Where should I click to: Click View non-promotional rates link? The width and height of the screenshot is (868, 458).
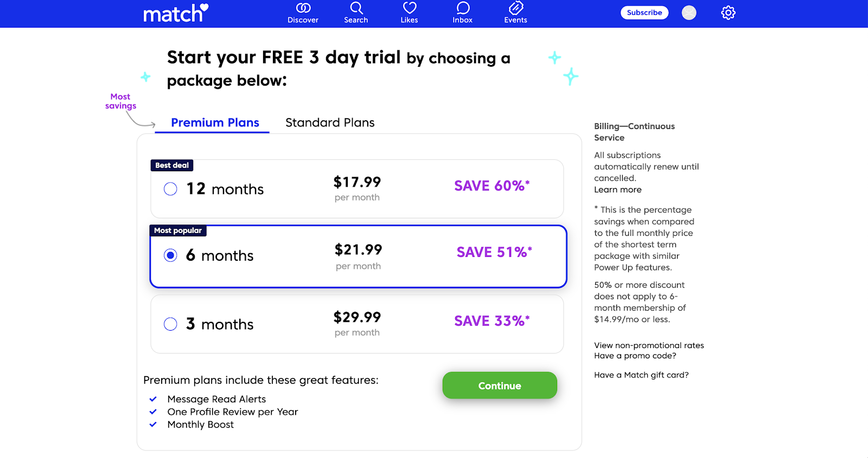coord(649,345)
